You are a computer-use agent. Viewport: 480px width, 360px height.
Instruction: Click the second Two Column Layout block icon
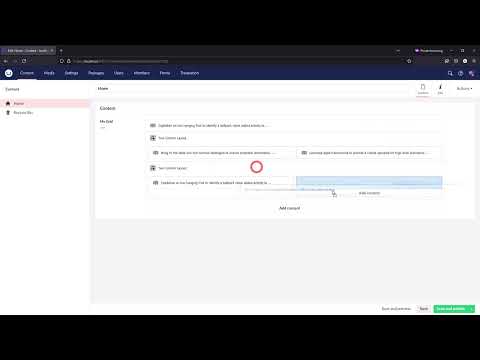[153, 168]
